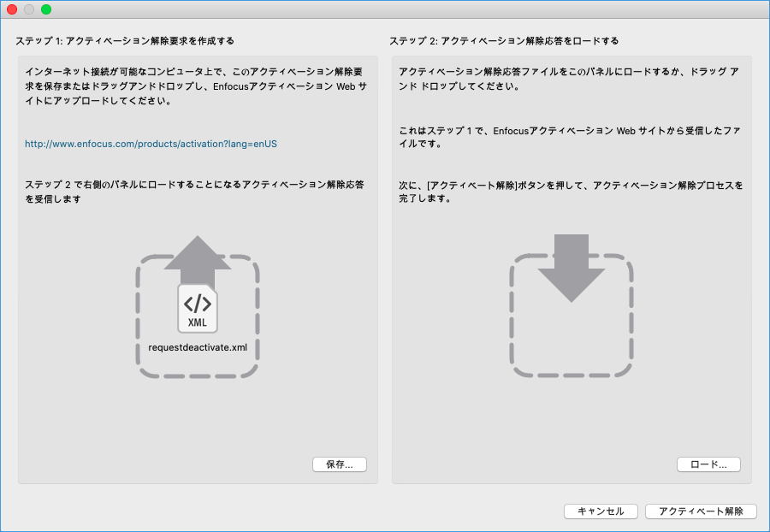
Task: Click the ロード... button
Action: point(708,464)
